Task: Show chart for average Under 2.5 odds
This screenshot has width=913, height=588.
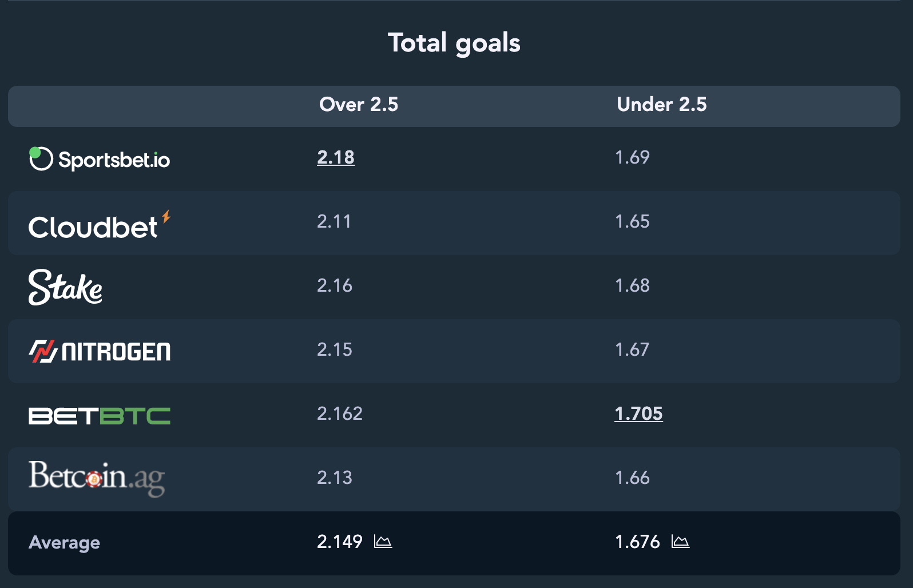Action: coord(680,541)
